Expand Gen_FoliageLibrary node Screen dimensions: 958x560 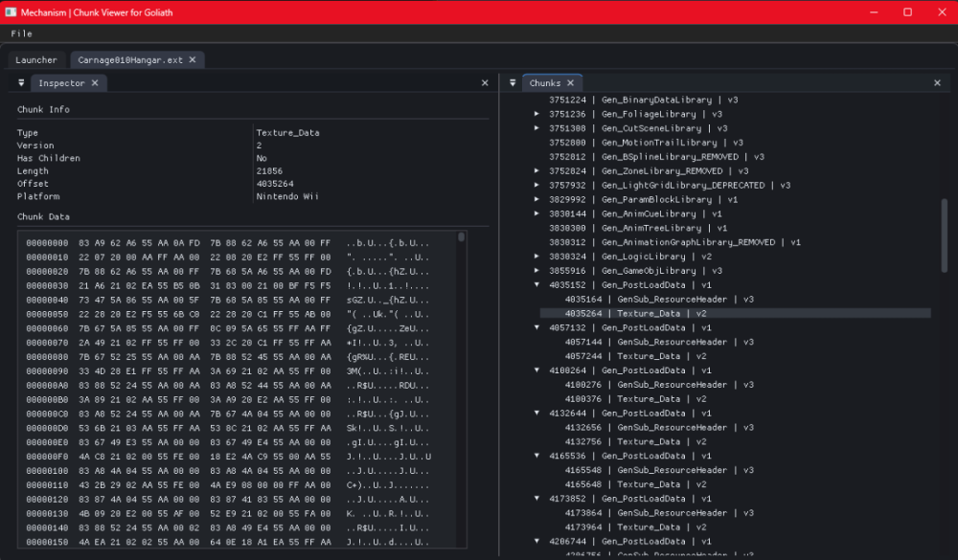(537, 114)
